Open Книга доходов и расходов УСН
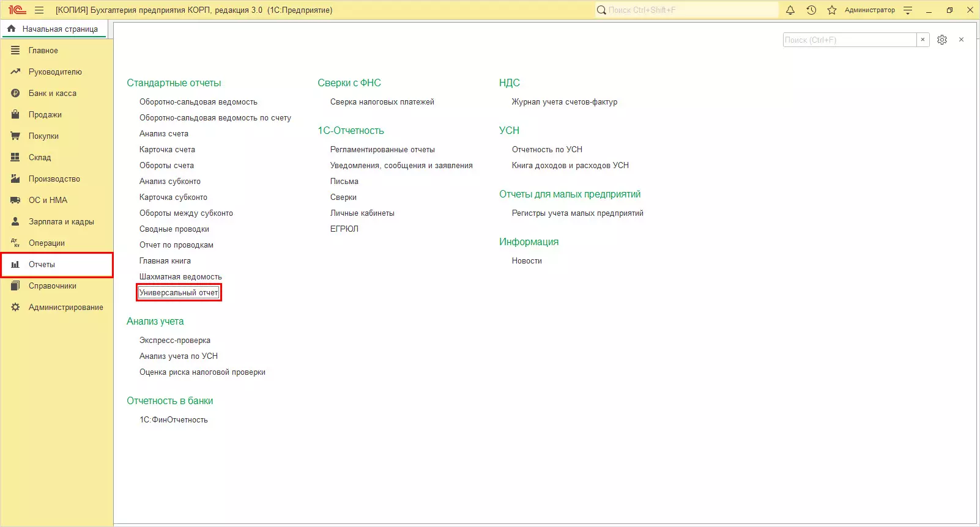This screenshot has height=527, width=980. (570, 165)
